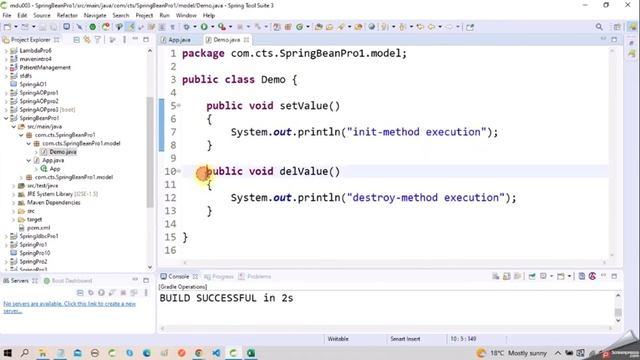Click Smart Insert in status bar
Screen dimensions: 640x360
click(x=405, y=339)
